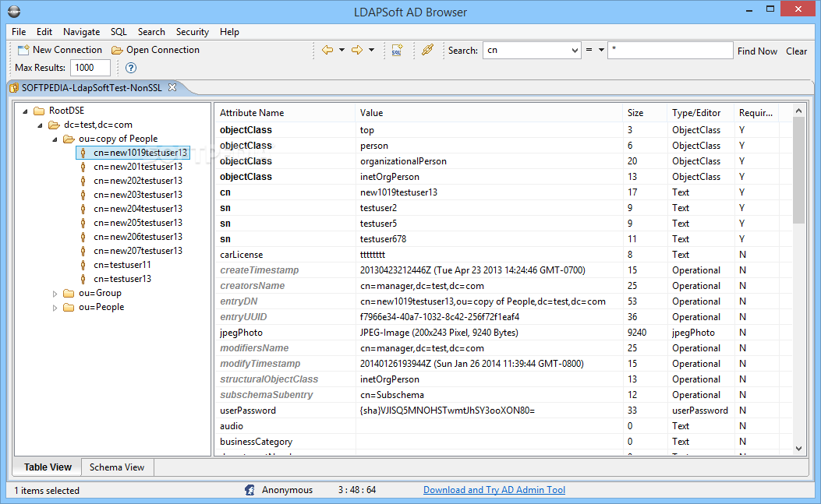Open the SQL menu

[x=119, y=32]
